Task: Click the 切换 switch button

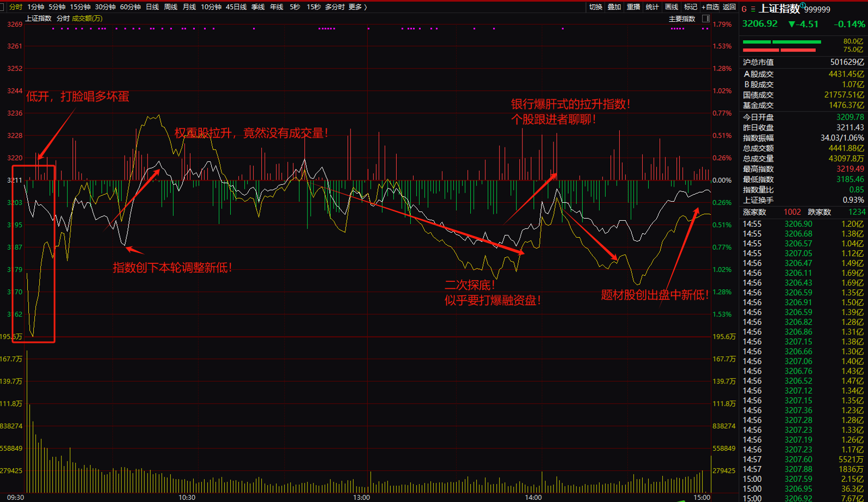Action: tap(595, 7)
